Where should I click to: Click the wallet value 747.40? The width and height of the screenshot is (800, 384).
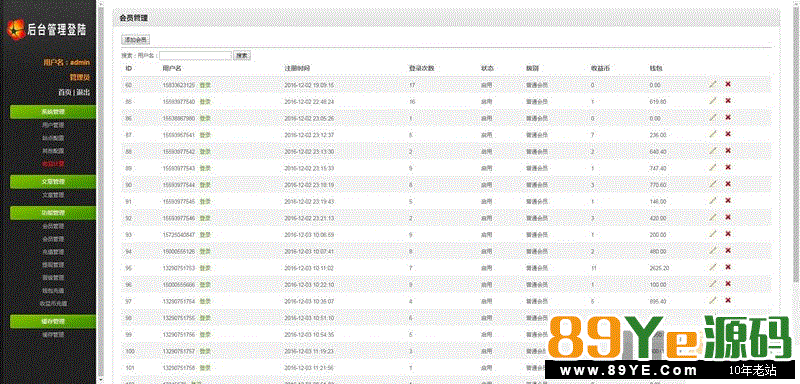pyautogui.click(x=658, y=168)
